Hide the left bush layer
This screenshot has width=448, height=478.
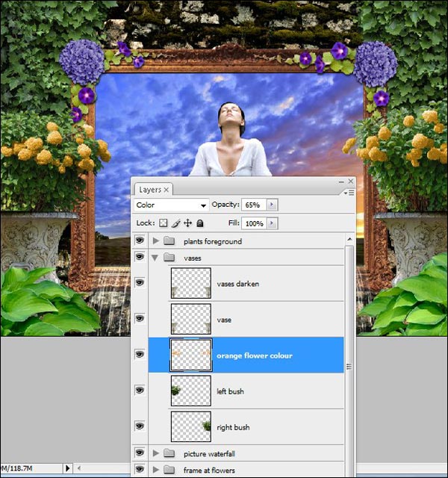pyautogui.click(x=140, y=390)
